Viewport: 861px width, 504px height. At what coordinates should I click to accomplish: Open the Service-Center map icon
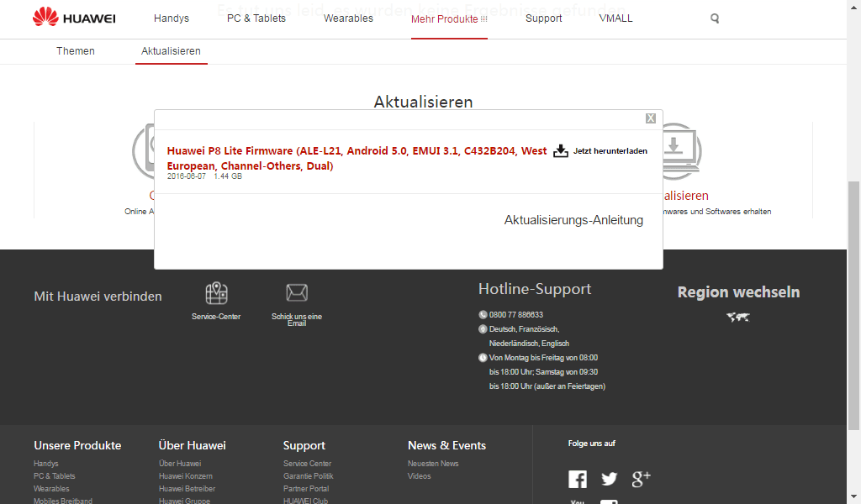click(216, 293)
